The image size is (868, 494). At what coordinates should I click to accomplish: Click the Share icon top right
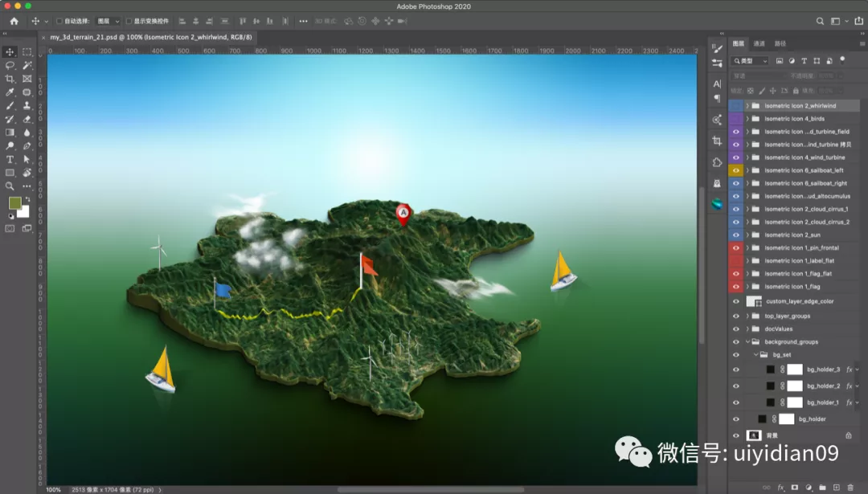click(858, 21)
